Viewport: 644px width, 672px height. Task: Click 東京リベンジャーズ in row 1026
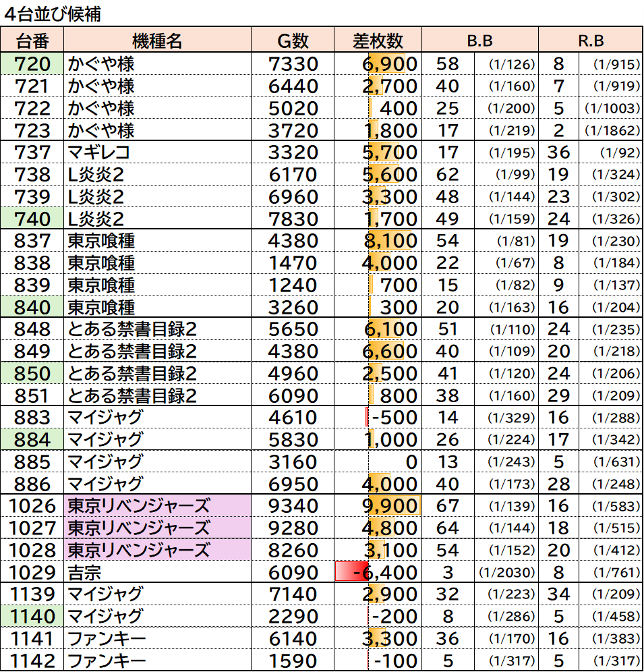point(139,506)
